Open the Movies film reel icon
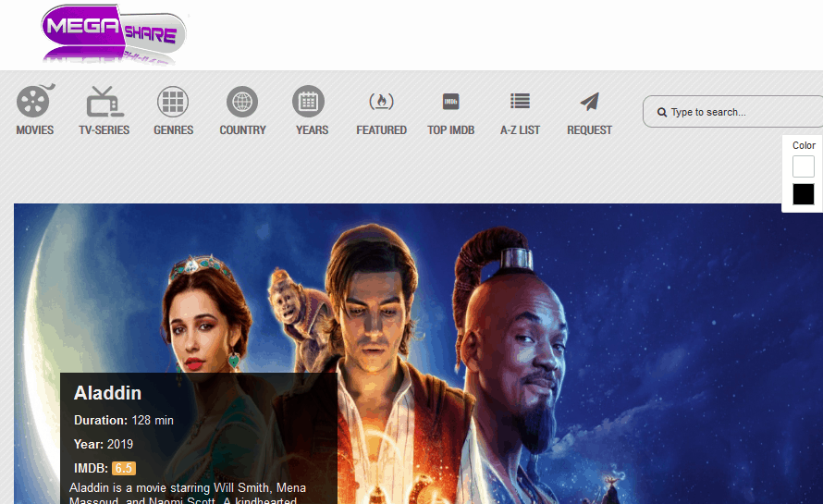 34,101
